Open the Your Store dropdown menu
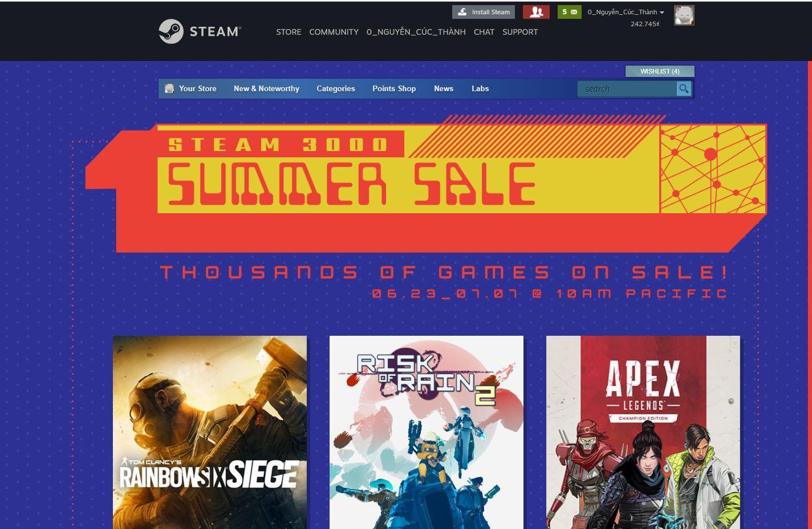 pos(197,88)
